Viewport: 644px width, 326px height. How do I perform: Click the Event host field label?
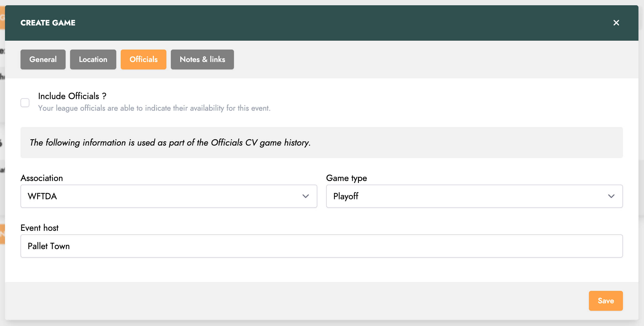[40, 228]
